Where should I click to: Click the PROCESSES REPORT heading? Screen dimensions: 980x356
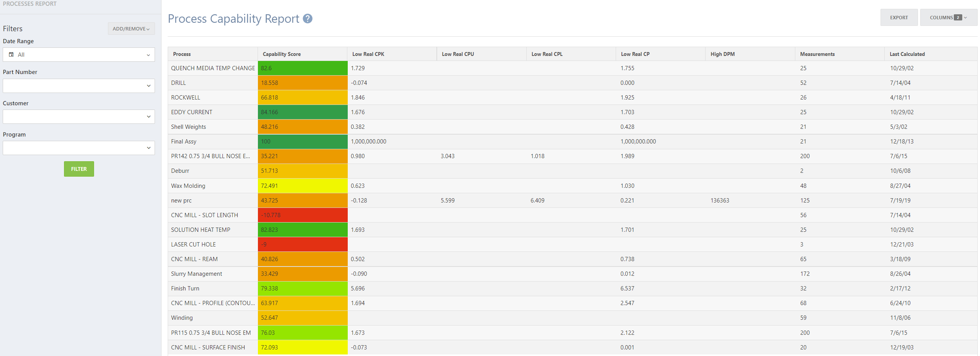coord(30,3)
